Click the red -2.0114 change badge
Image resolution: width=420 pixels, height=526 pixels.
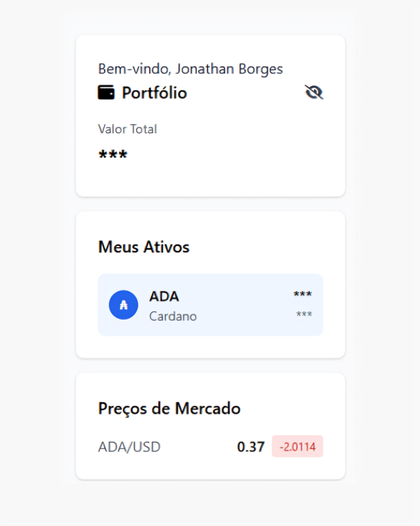[x=297, y=446]
